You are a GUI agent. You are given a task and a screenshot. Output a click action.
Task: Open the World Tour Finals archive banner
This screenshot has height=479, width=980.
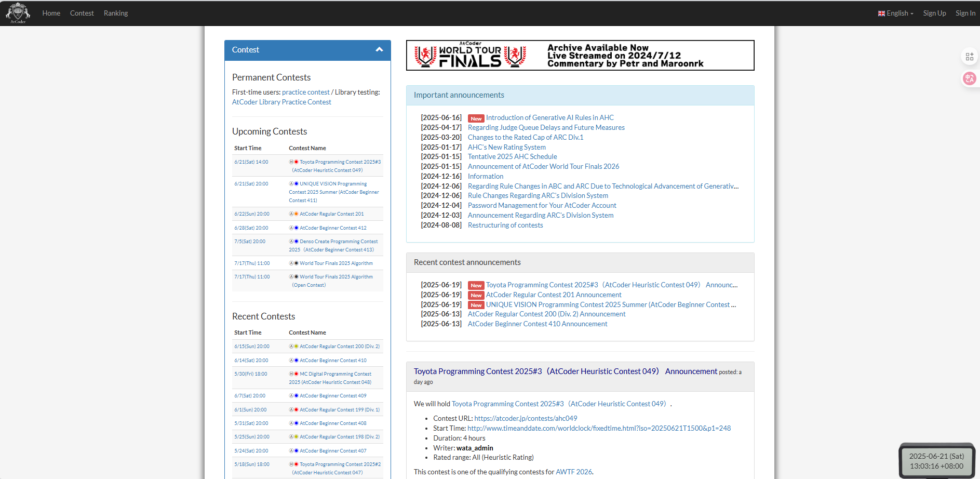(580, 55)
